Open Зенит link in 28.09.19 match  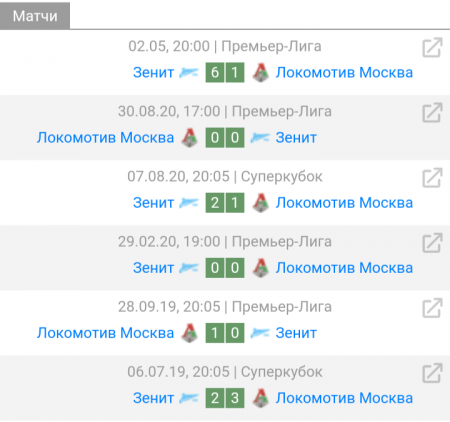pos(296,333)
